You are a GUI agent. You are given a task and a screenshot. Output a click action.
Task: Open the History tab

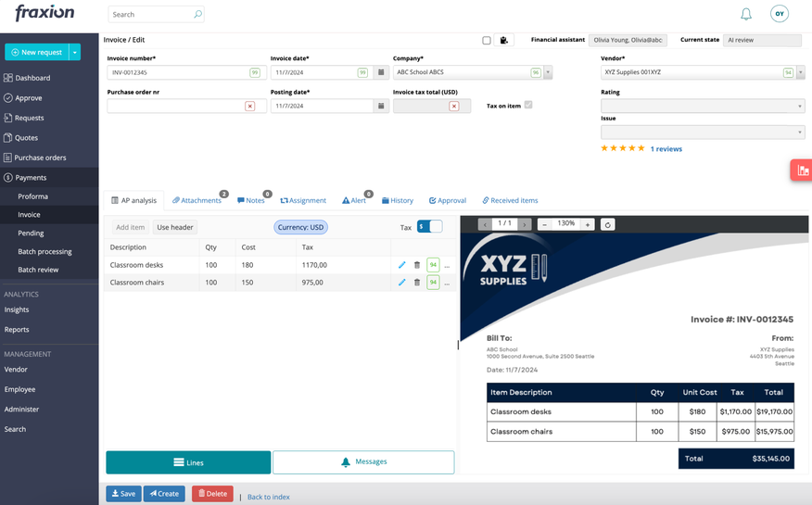[398, 200]
